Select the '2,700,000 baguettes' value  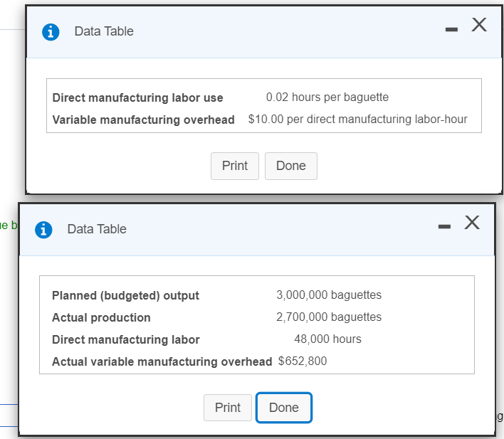(329, 317)
